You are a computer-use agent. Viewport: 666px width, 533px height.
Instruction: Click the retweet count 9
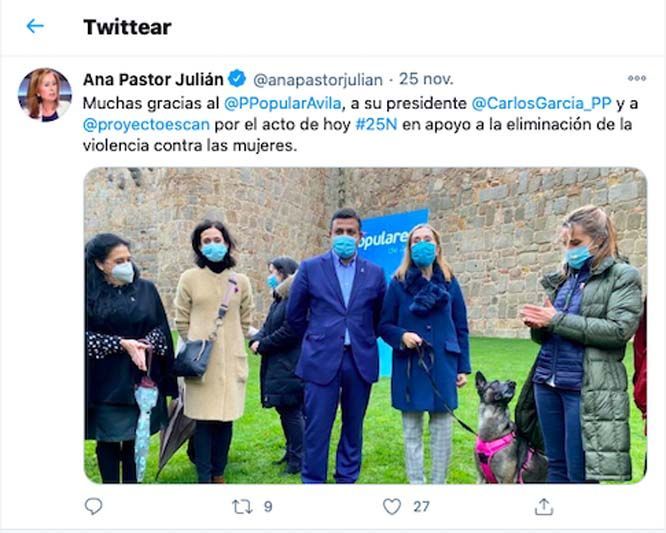[x=268, y=507]
